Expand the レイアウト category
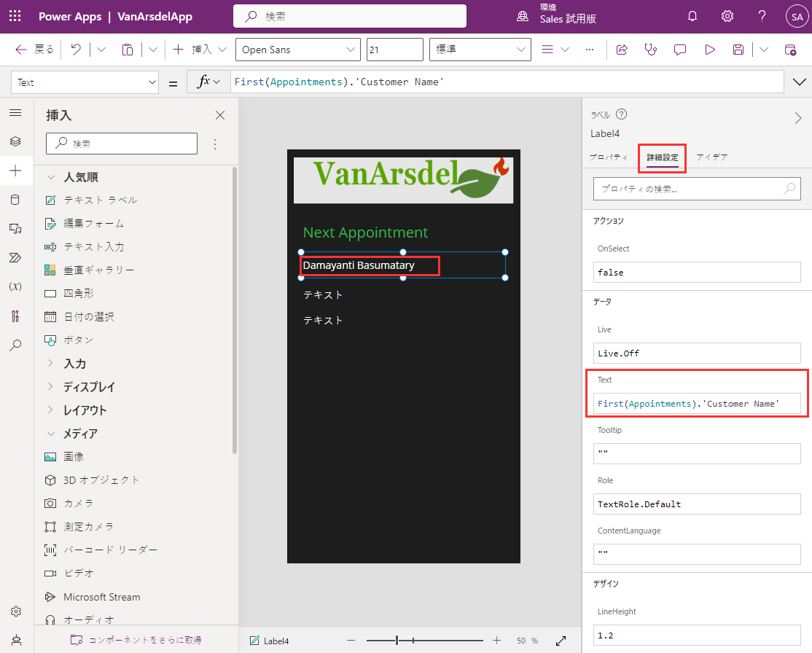This screenshot has width=812, height=653. tap(51, 410)
